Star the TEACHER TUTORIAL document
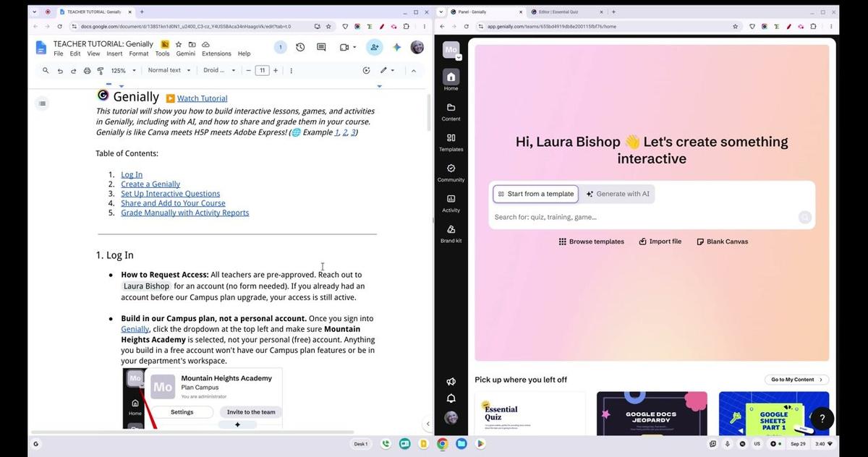The width and height of the screenshot is (868, 457). point(179,44)
